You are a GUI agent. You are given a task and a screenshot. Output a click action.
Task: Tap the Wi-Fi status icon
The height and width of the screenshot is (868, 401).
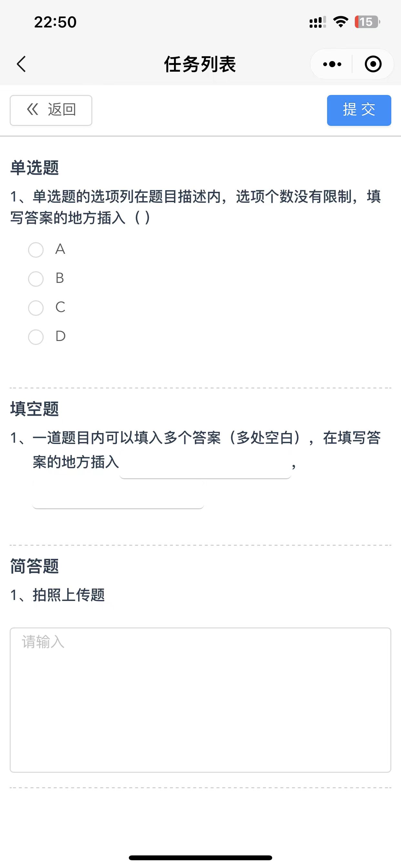pos(341,22)
